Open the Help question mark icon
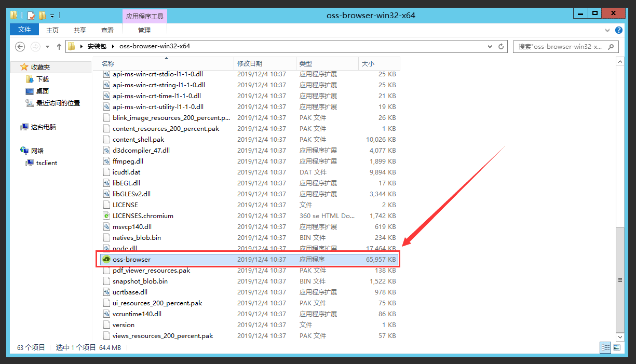This screenshot has width=636, height=364. (619, 30)
